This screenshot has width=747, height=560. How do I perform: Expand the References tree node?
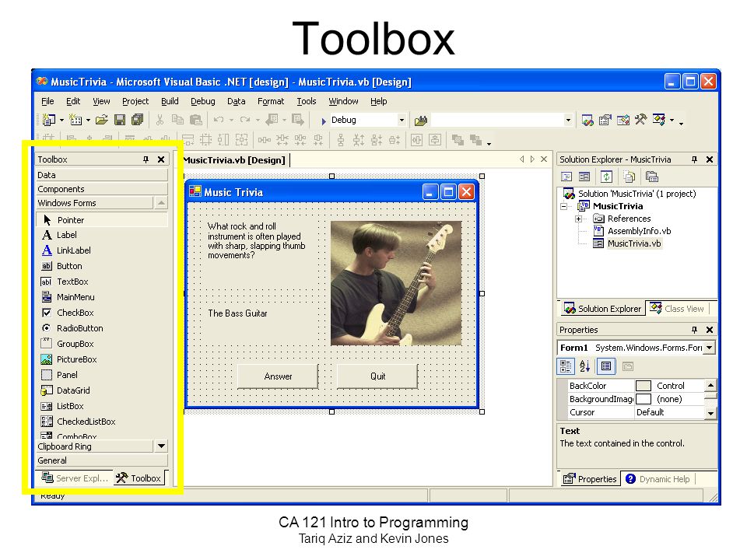point(578,219)
